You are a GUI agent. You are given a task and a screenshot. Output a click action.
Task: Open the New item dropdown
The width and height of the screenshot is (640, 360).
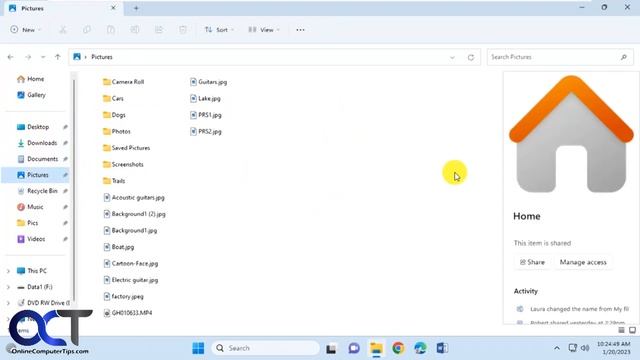click(x=26, y=30)
